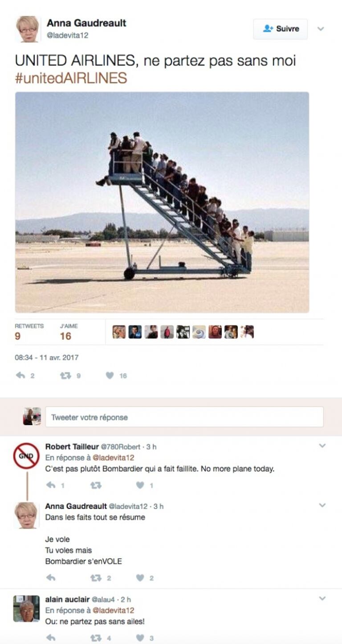Like Robert Tailleur's Bombardier reply
Viewport: 342px width, 644px height.
[140, 485]
